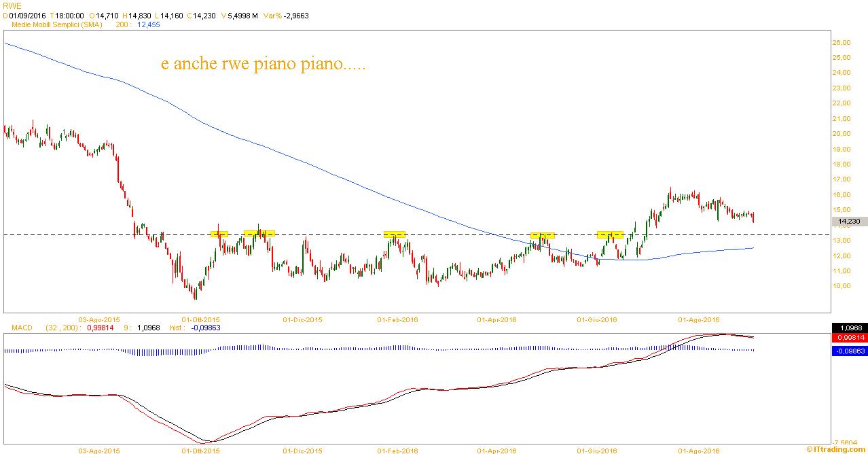Click 01-Ott-2015 on the price chart axis
Viewport: 868px width, 454px height.
(x=200, y=319)
